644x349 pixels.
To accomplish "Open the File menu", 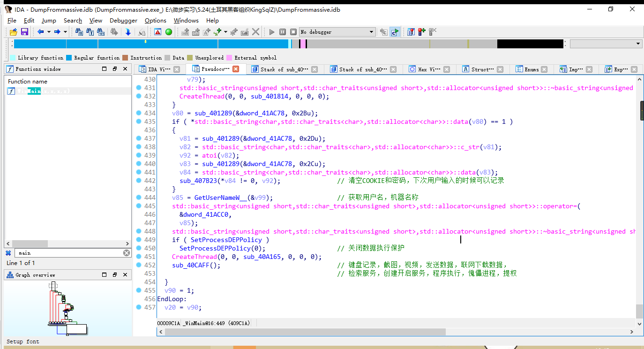I will pyautogui.click(x=12, y=21).
